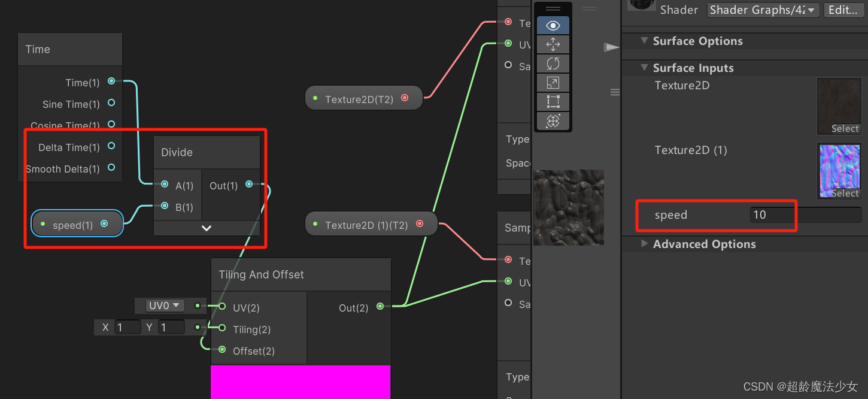Select the Transform tool icon

552,120
